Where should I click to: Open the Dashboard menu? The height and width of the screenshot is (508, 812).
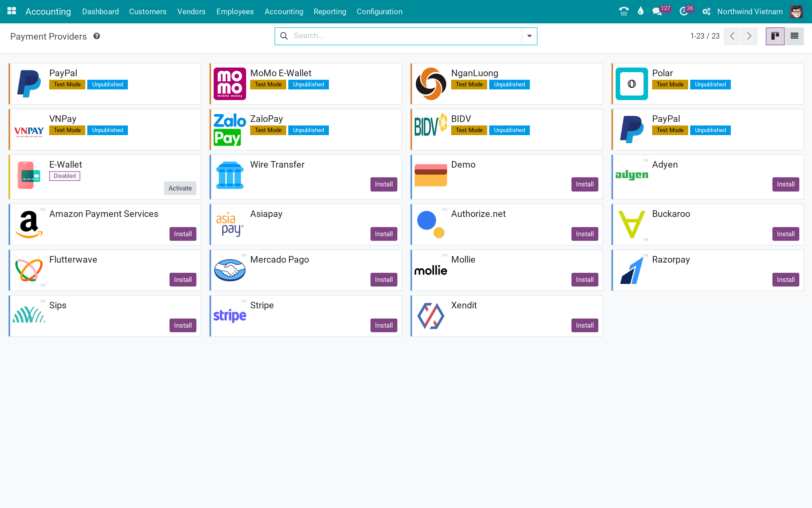100,11
